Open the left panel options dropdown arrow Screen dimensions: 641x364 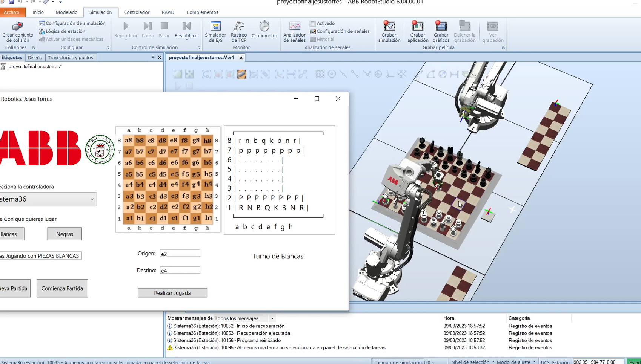tap(153, 58)
